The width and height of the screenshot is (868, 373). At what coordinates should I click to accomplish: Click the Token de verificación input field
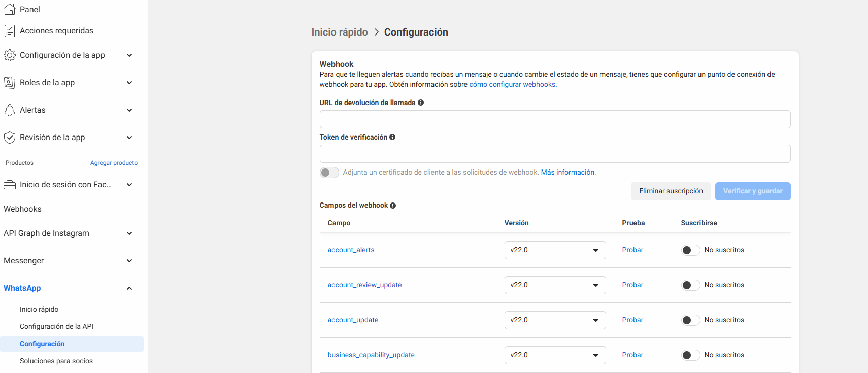pyautogui.click(x=555, y=154)
